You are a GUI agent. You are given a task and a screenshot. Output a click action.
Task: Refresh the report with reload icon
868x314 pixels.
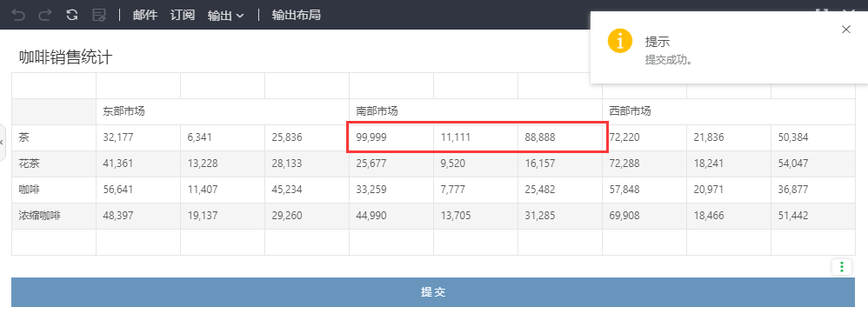[72, 15]
